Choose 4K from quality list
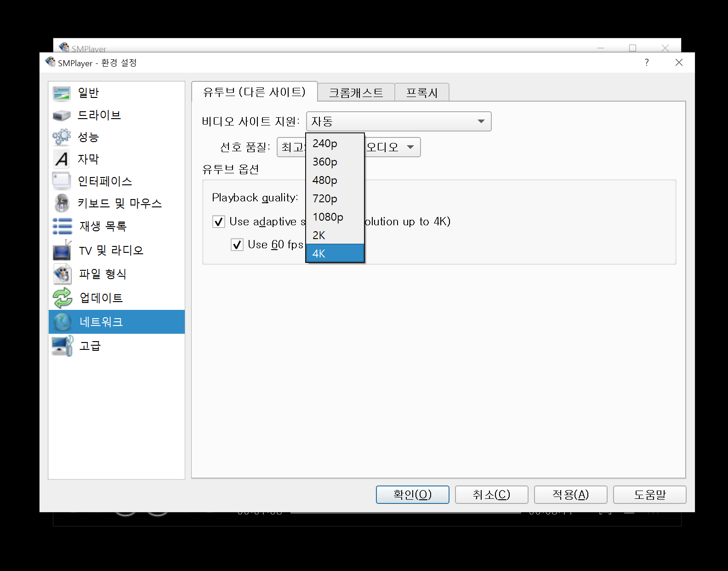Image resolution: width=728 pixels, height=571 pixels. click(x=335, y=253)
